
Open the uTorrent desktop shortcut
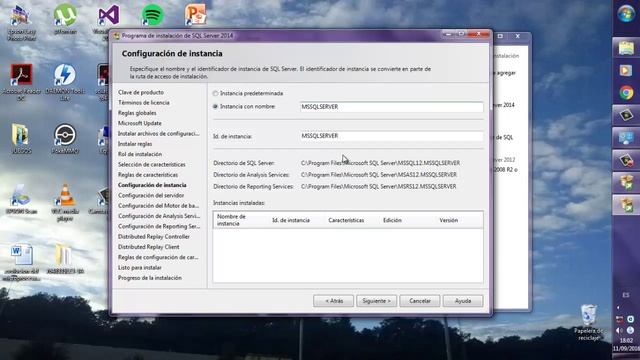coord(65,18)
